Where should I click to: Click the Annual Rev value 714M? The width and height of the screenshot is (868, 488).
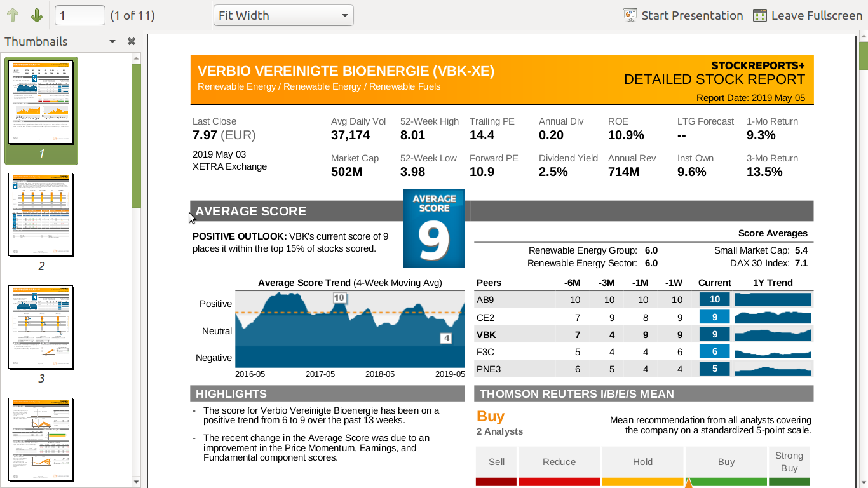click(x=623, y=172)
